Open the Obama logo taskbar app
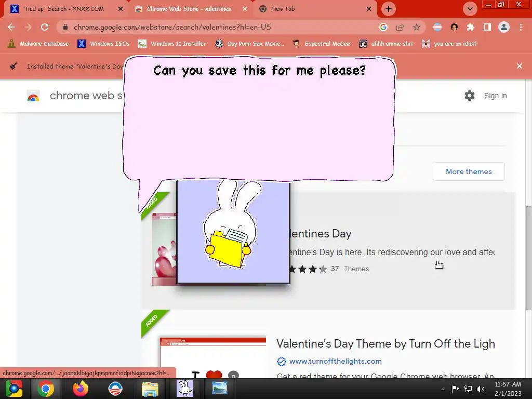Image resolution: width=532 pixels, height=399 pixels. (115, 389)
